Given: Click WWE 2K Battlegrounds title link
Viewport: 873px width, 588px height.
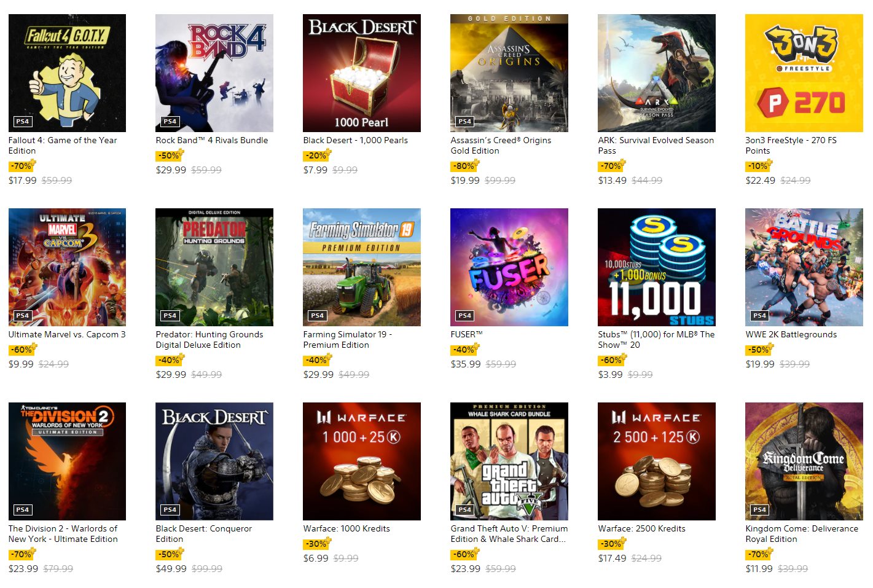Looking at the screenshot, I should pyautogui.click(x=791, y=334).
